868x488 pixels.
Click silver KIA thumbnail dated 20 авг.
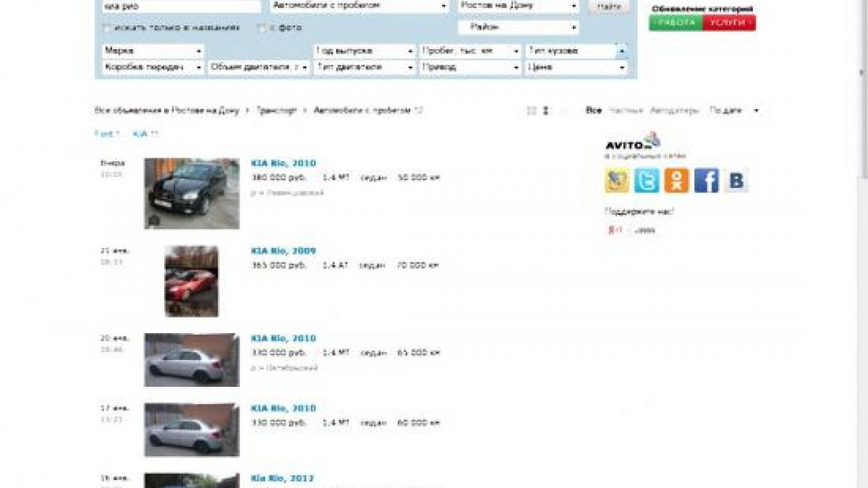192,360
